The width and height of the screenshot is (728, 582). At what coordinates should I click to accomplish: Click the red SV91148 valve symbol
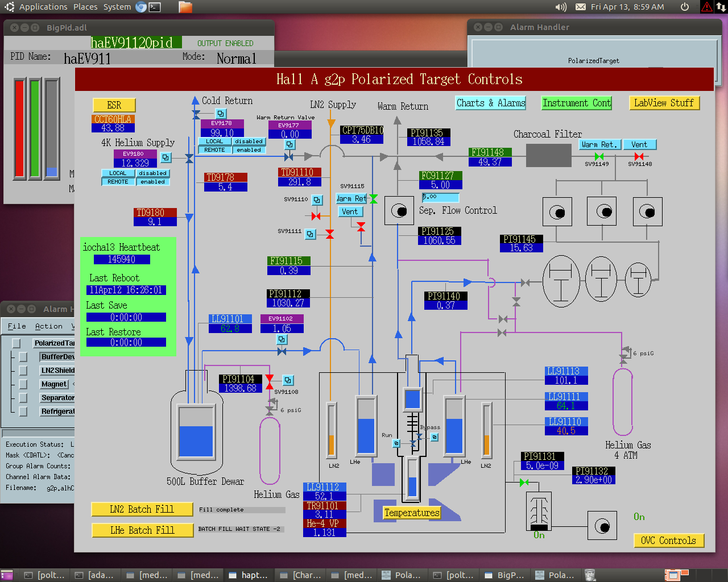639,156
